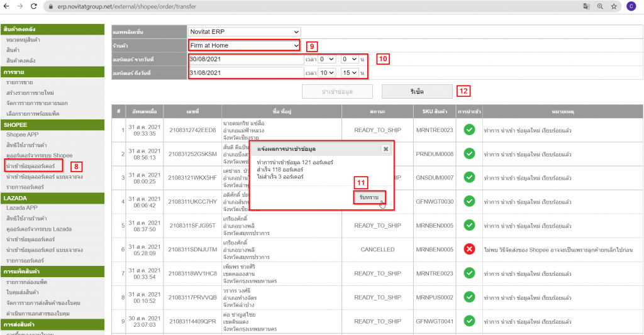The image size is (644, 335).
Task: Open the Google Translate icon in address bar
Action: pyautogui.click(x=587, y=6)
